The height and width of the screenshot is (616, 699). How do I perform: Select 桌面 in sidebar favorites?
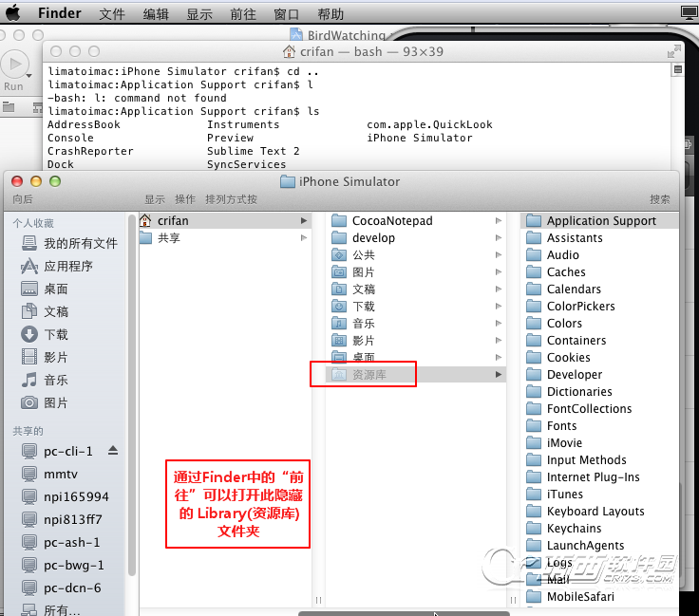point(45,289)
